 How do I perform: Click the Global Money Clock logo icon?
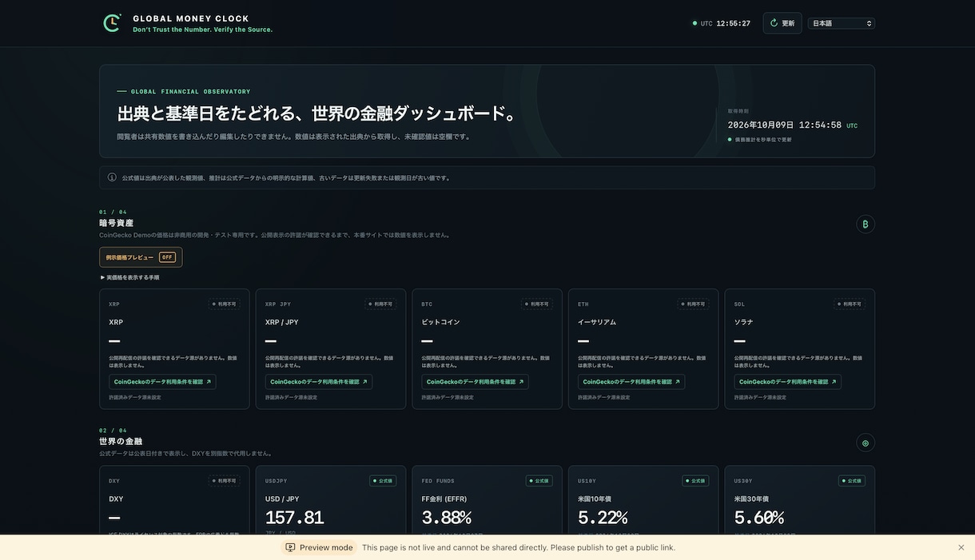tap(112, 23)
